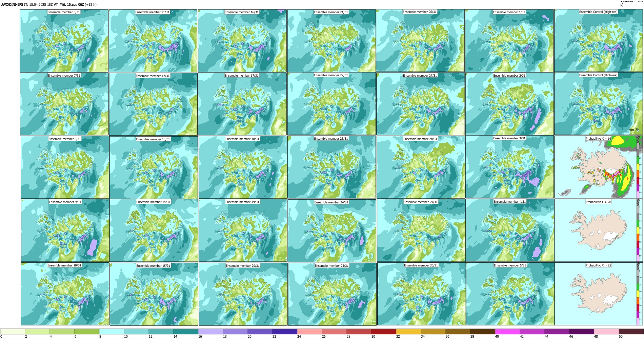The height and width of the screenshot is (339, 644).
Task: Pick the dark red 30–32 legend swatch
Action: 384,332
